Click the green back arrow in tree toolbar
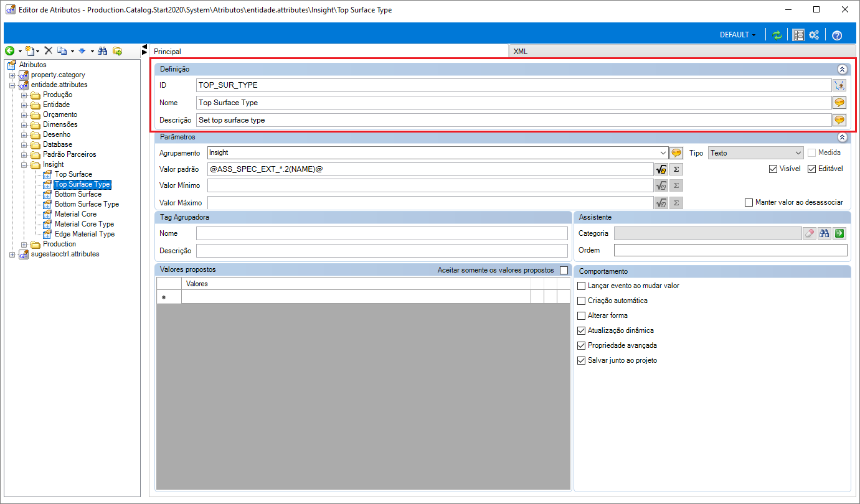The height and width of the screenshot is (504, 860). click(x=9, y=51)
